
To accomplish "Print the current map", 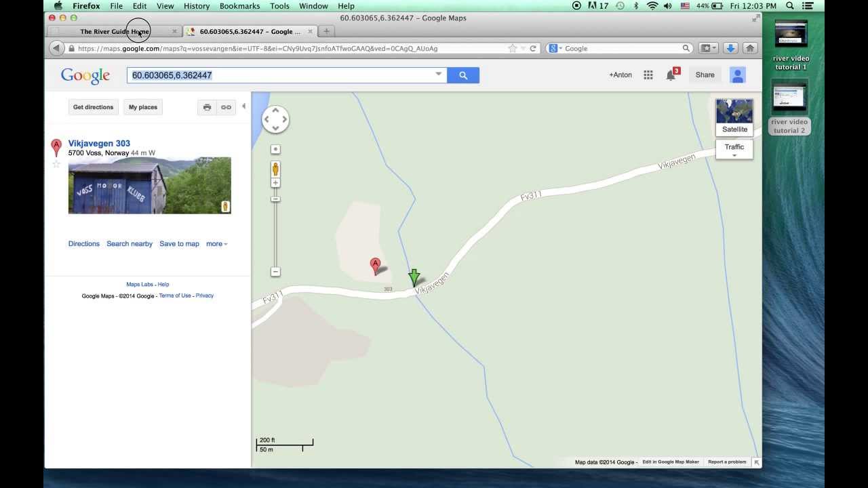I will point(207,107).
